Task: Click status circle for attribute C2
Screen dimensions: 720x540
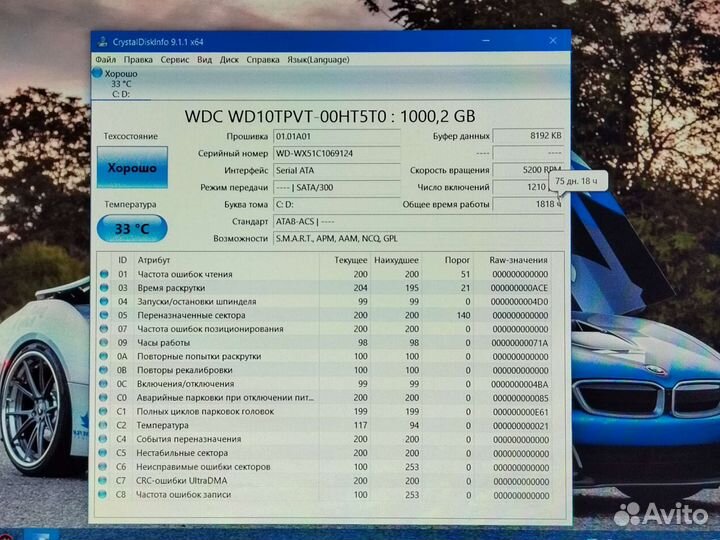Action: 103,425
